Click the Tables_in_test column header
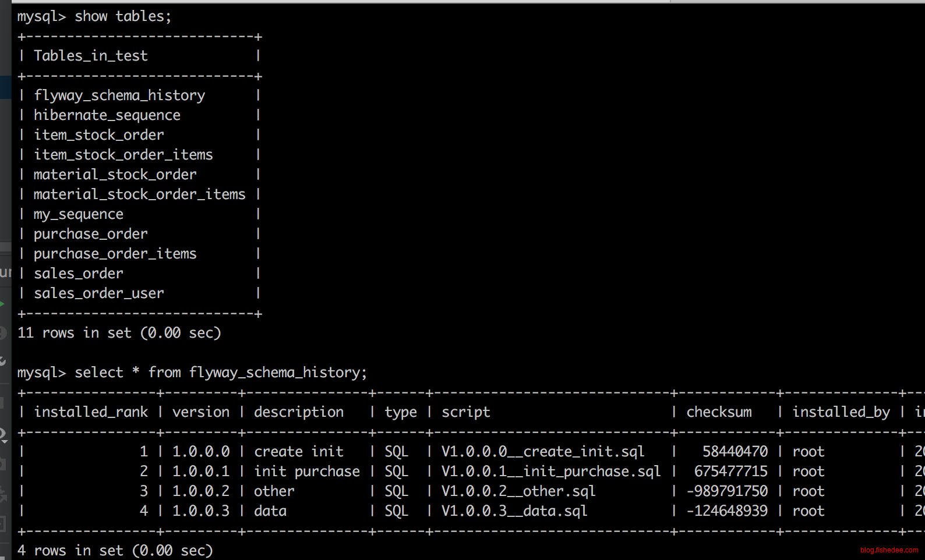This screenshot has width=925, height=560. [90, 56]
